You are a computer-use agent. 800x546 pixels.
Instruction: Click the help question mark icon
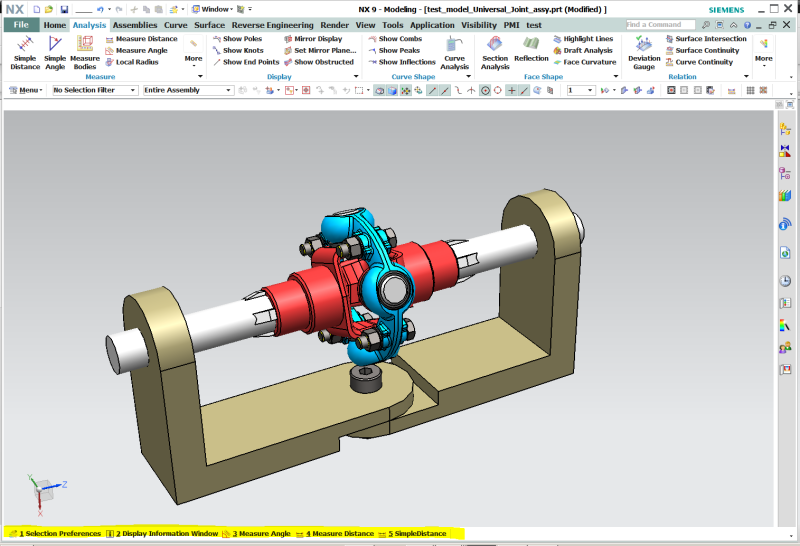(747, 24)
